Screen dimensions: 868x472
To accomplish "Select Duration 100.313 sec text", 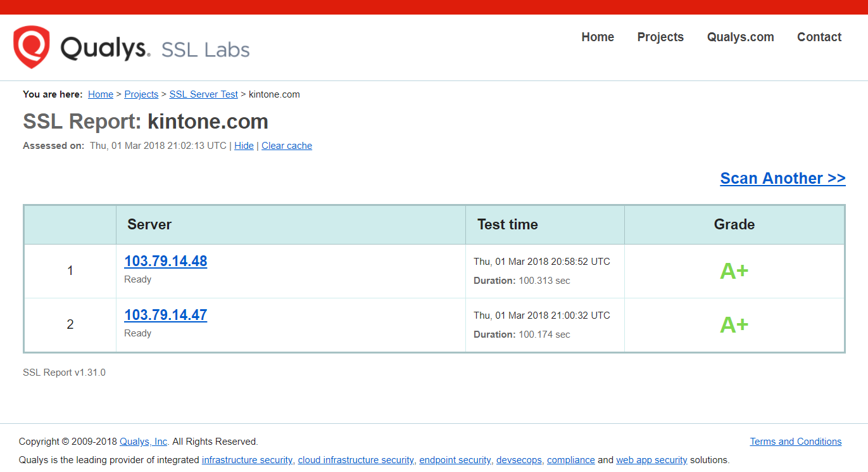I will coord(522,281).
